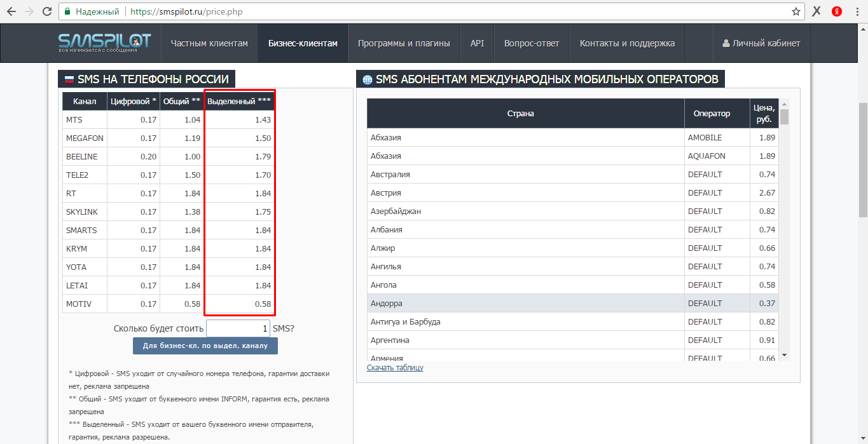Open Контакты и поддержка page
The height and width of the screenshot is (444, 868).
(x=627, y=43)
